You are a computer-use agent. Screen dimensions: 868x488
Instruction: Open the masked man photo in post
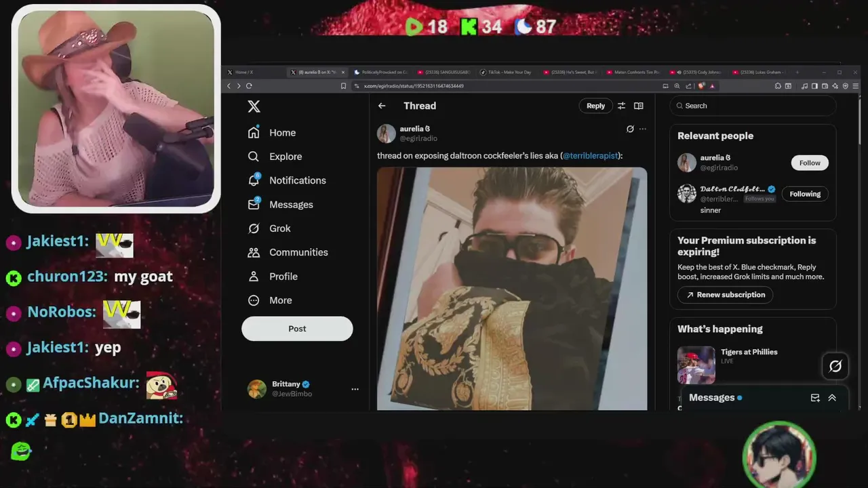pos(512,289)
